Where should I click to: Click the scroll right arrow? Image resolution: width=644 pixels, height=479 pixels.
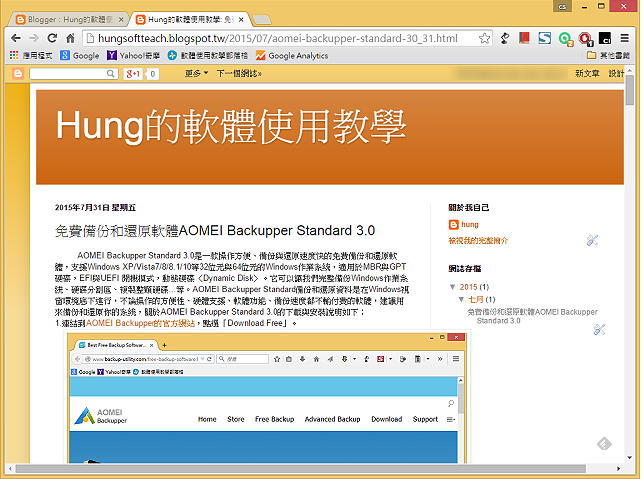pyautogui.click(x=619, y=469)
